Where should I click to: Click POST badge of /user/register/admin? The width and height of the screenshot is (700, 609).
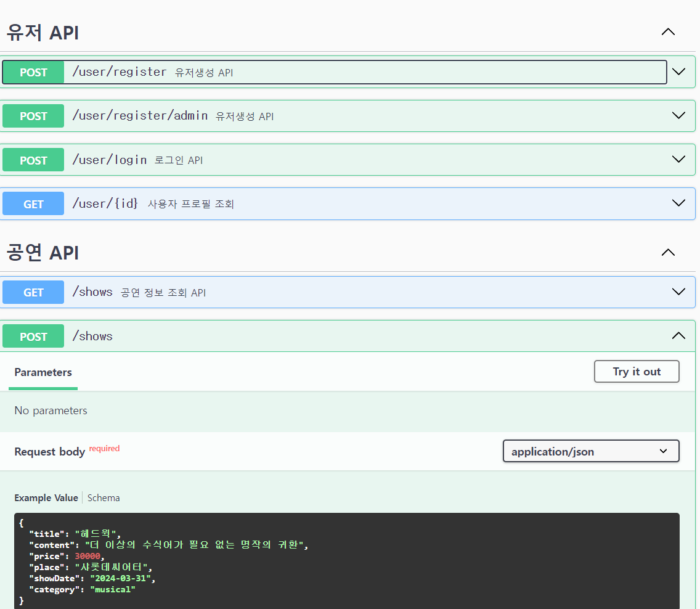point(33,116)
